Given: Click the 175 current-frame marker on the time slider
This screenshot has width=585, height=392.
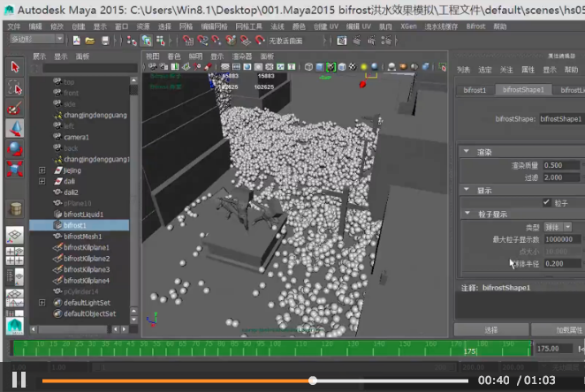Looking at the screenshot, I should (x=470, y=351).
